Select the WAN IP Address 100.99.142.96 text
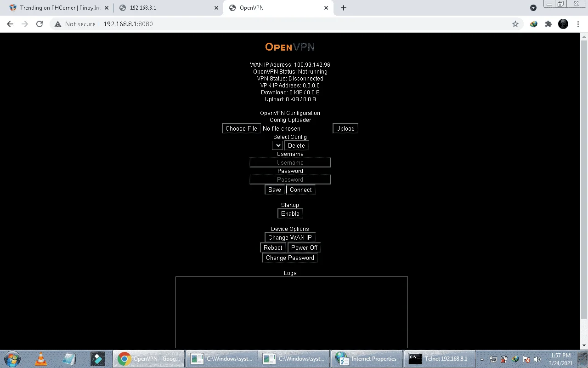This screenshot has height=368, width=588. (x=290, y=65)
